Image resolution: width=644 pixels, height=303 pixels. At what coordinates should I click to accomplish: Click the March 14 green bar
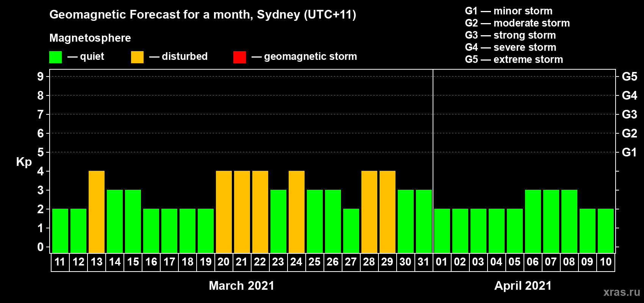[115, 221]
